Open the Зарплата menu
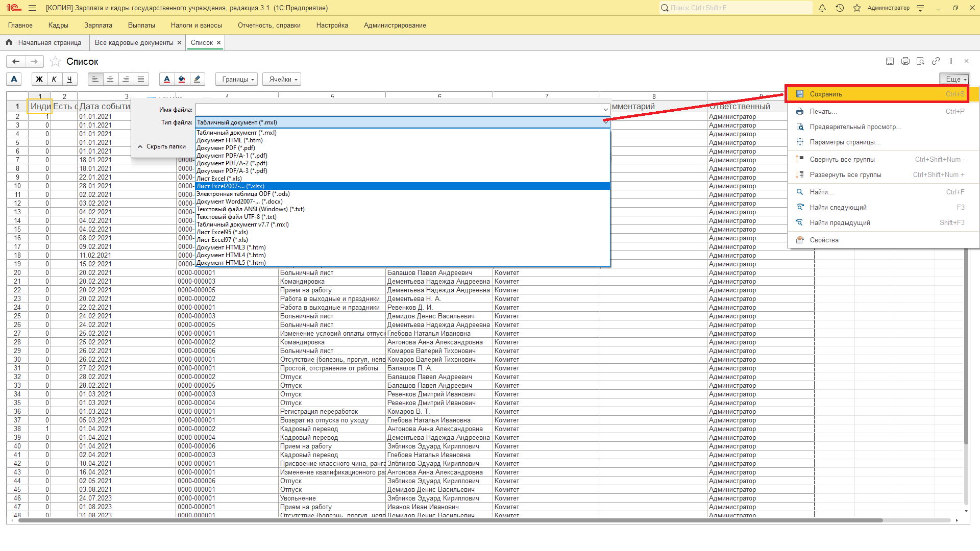This screenshot has width=980, height=551. [98, 26]
